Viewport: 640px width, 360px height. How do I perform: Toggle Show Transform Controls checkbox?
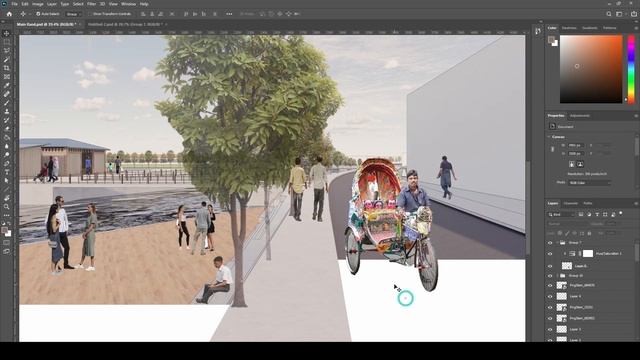click(x=91, y=14)
